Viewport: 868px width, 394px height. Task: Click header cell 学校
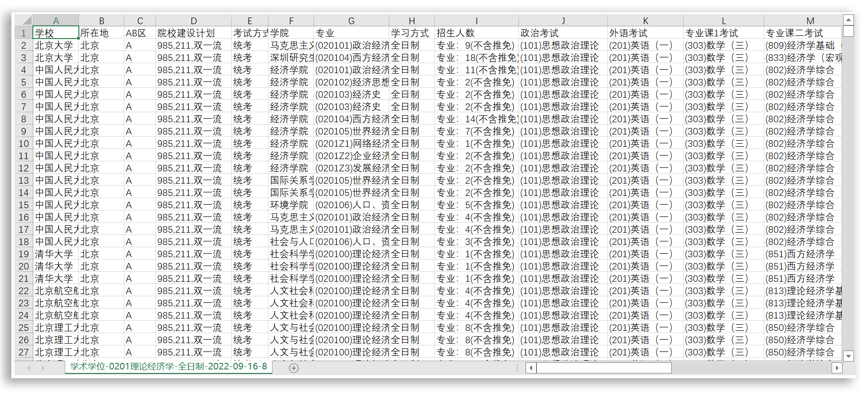pos(56,33)
